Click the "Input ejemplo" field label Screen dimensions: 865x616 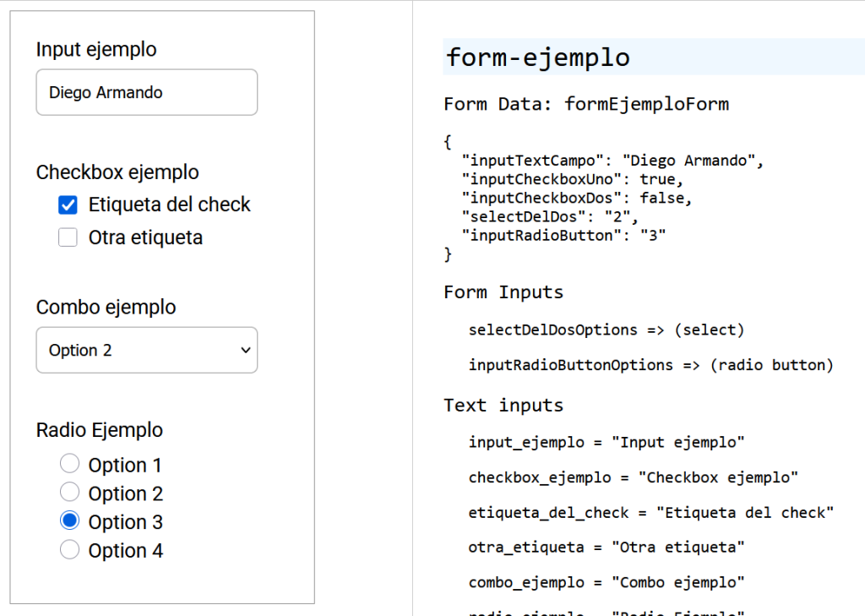point(95,49)
